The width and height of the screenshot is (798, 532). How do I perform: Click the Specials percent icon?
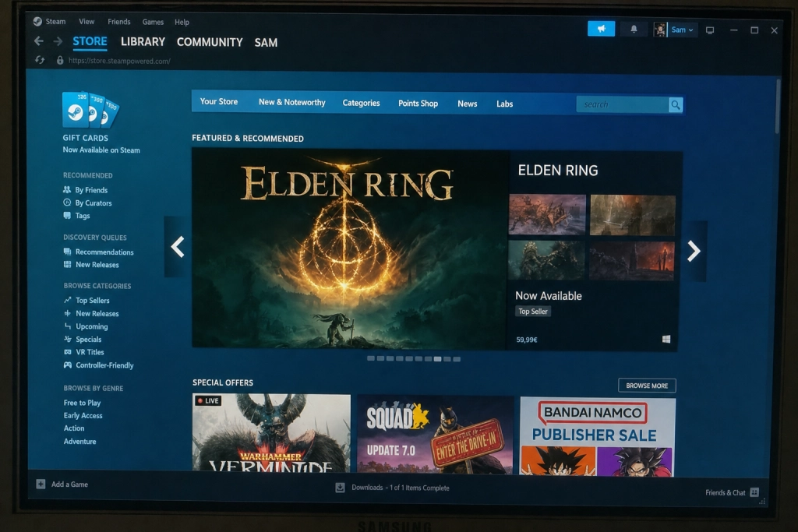tap(68, 339)
